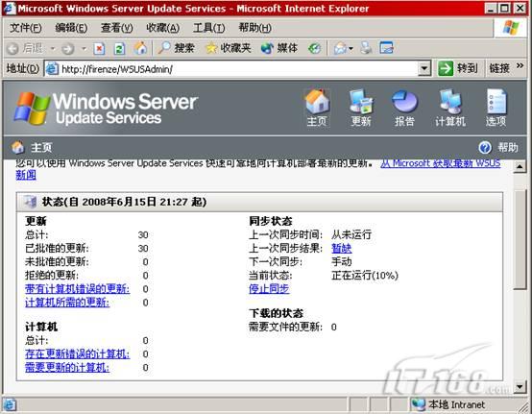Viewport: 532px width, 414px height.
Task: Open WSUS 报告 reports icon
Action: point(404,108)
